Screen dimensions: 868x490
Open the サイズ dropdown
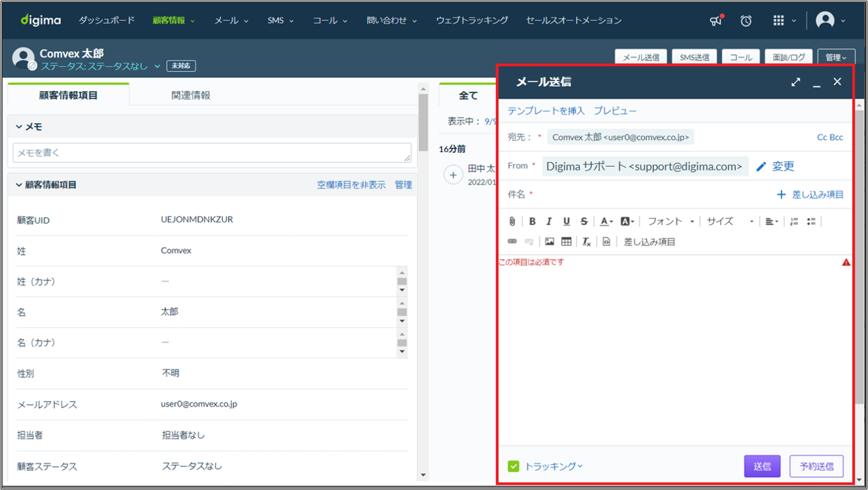[730, 222]
